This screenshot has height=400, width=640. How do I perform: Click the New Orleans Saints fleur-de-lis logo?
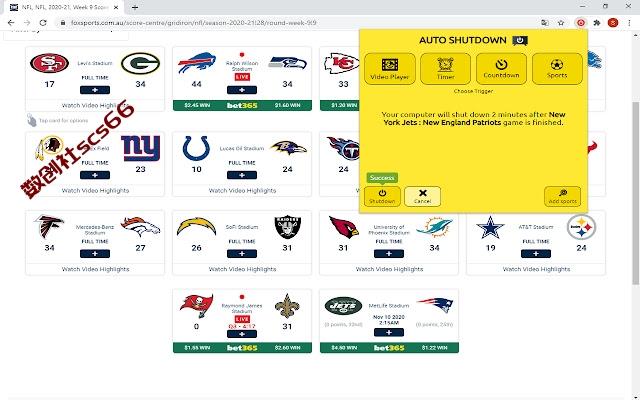coord(287,306)
